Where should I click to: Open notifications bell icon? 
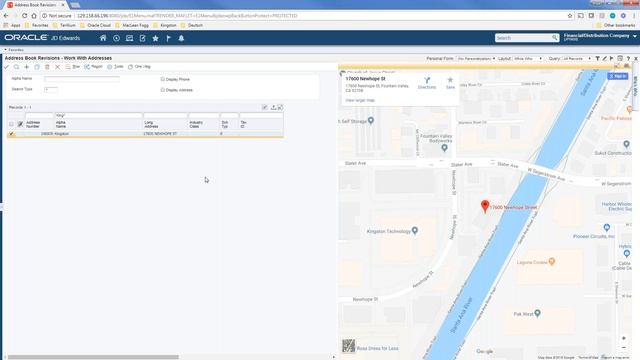coord(181,38)
